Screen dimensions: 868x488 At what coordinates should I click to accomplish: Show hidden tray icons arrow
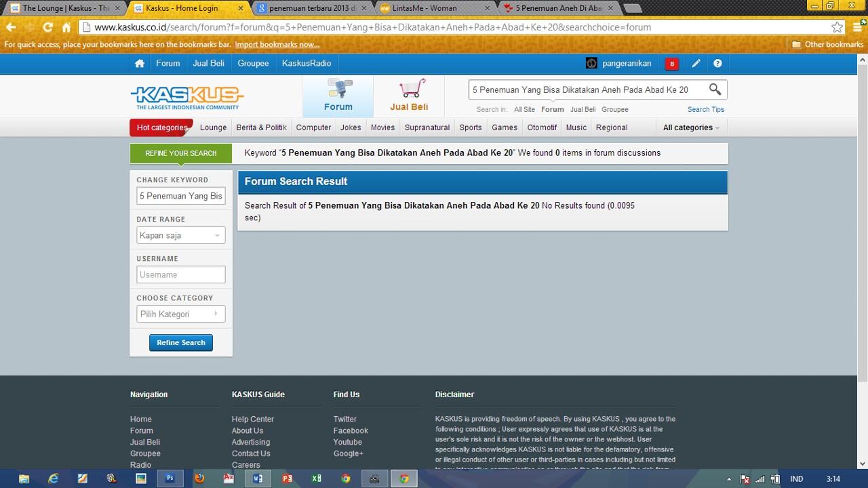pyautogui.click(x=729, y=479)
